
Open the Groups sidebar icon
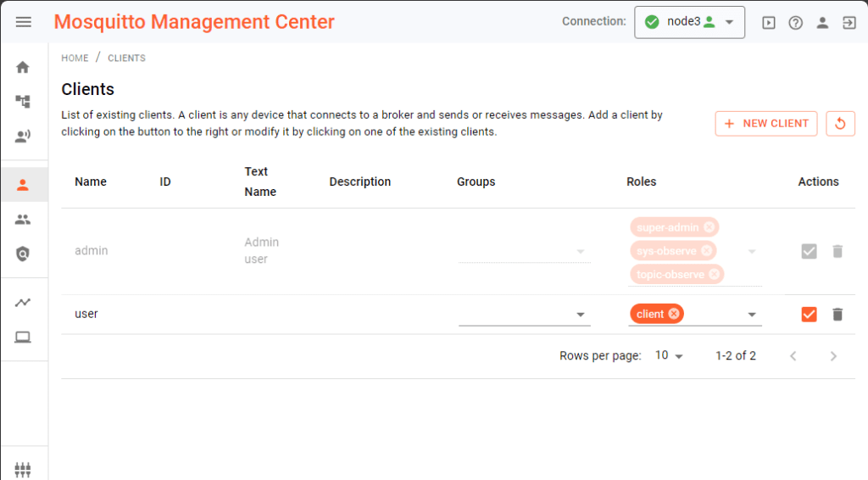point(23,220)
